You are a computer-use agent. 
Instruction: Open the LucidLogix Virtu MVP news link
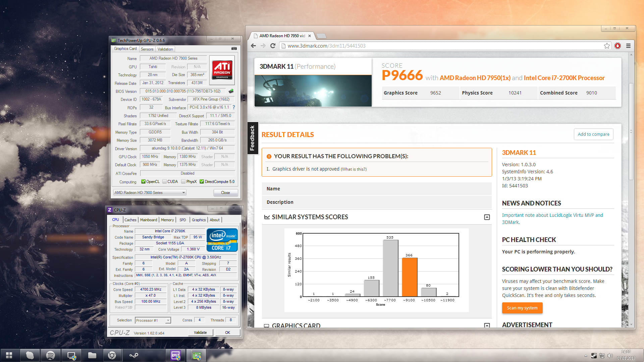click(552, 219)
